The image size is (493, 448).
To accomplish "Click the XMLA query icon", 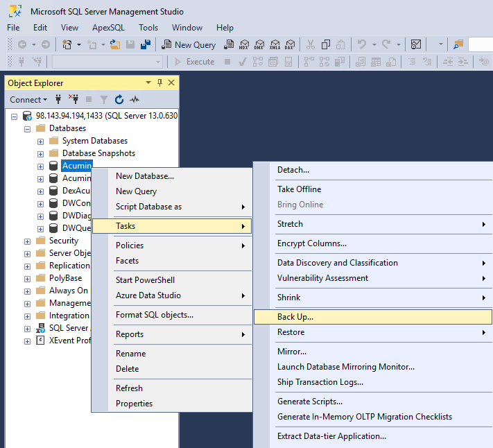I will click(x=275, y=45).
